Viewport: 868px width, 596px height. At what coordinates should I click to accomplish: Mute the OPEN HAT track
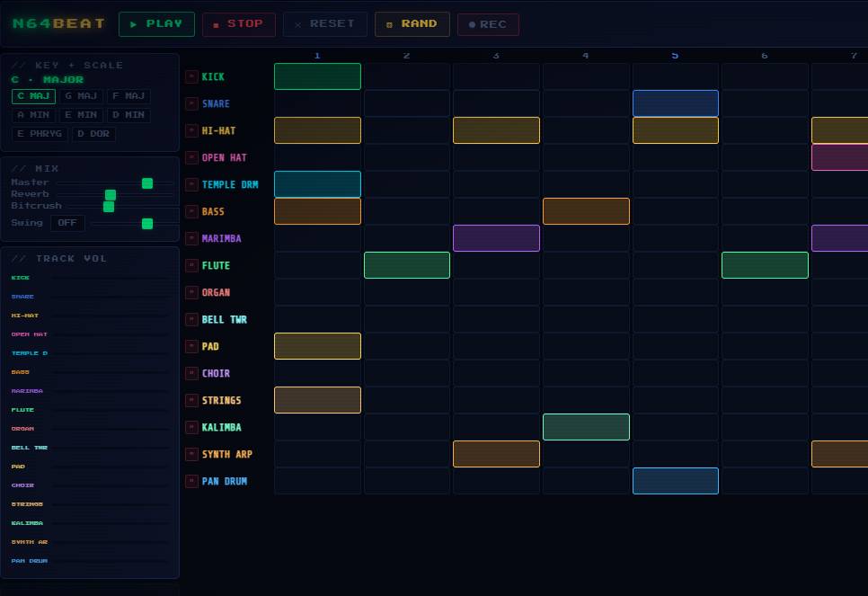click(191, 158)
